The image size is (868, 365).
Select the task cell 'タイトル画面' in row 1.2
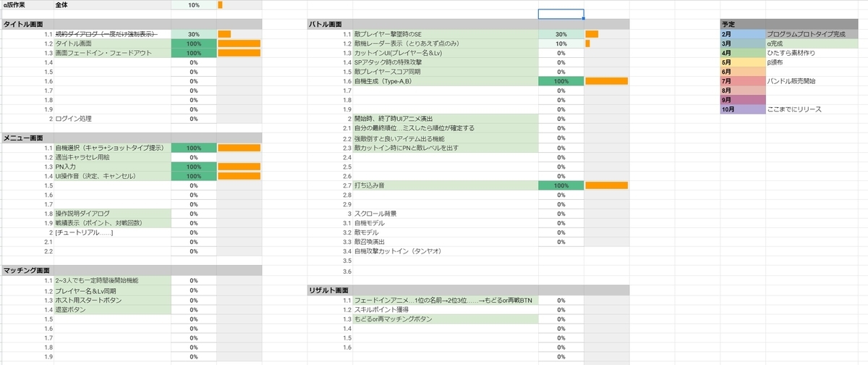point(112,43)
